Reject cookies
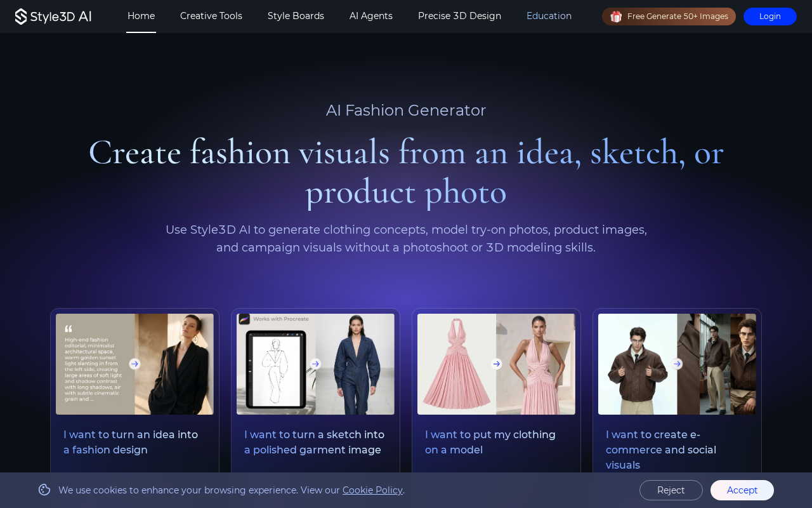This screenshot has height=508, width=812. click(x=671, y=490)
